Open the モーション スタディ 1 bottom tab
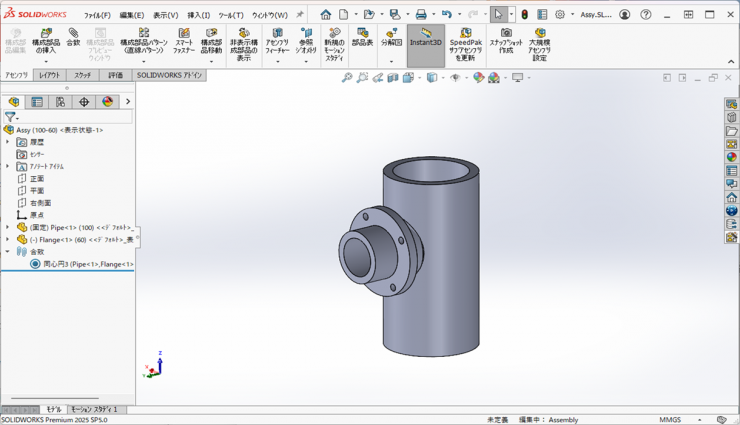Viewport: 740px width, 425px height. (95, 409)
